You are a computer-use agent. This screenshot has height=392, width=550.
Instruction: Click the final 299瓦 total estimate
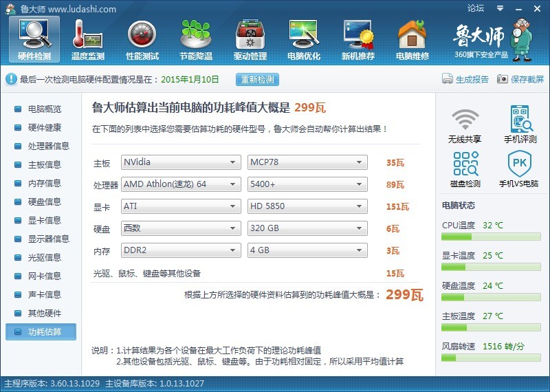(404, 295)
